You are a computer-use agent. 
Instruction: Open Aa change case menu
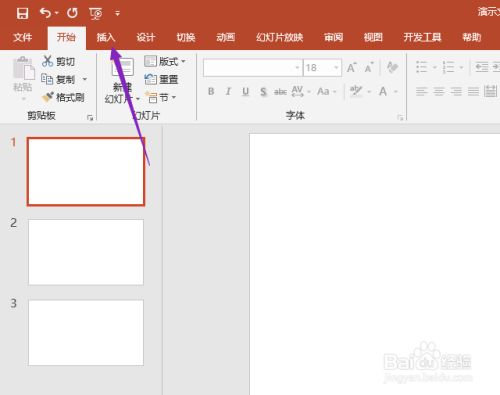coord(327,91)
